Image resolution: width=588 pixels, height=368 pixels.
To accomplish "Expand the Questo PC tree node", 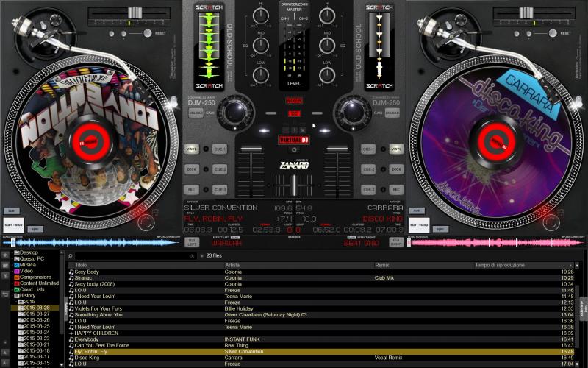I will [x=12, y=259].
